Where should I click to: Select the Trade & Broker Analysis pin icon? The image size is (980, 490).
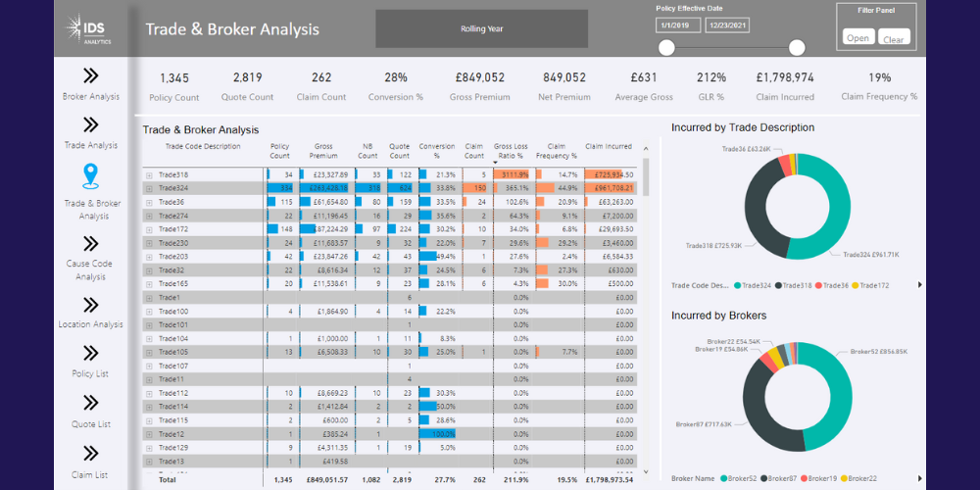91,176
